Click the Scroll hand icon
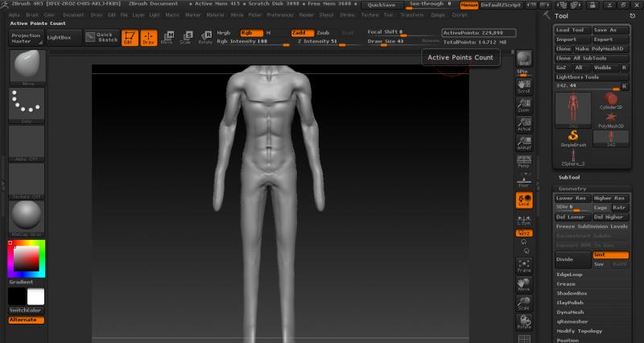 click(x=524, y=88)
